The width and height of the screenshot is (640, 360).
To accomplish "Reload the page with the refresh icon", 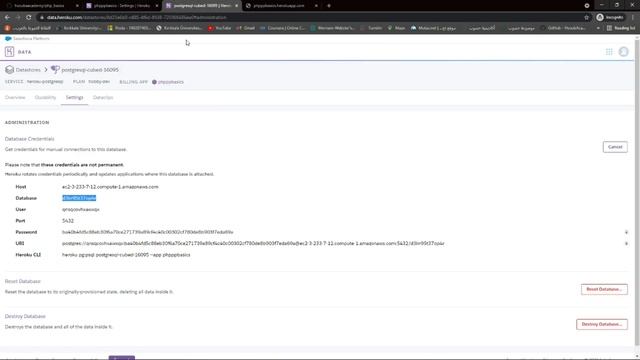I will [x=29, y=18].
